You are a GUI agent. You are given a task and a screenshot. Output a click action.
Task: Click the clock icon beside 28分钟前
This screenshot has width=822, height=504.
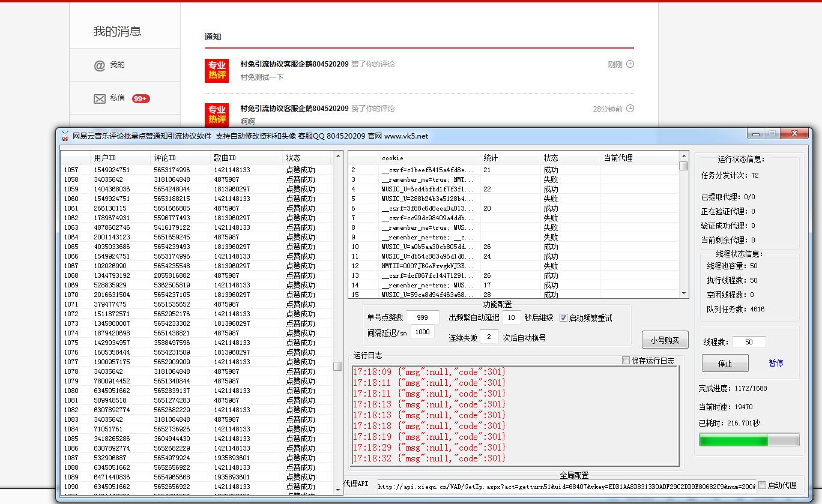click(630, 109)
